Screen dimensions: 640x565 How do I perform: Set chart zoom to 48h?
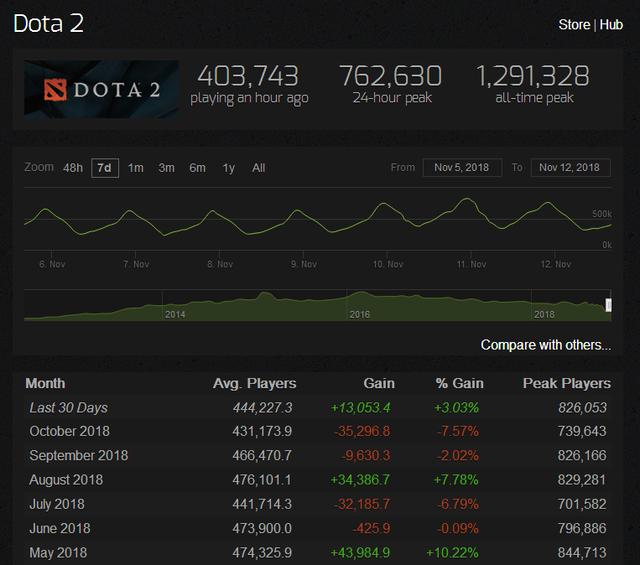(73, 168)
